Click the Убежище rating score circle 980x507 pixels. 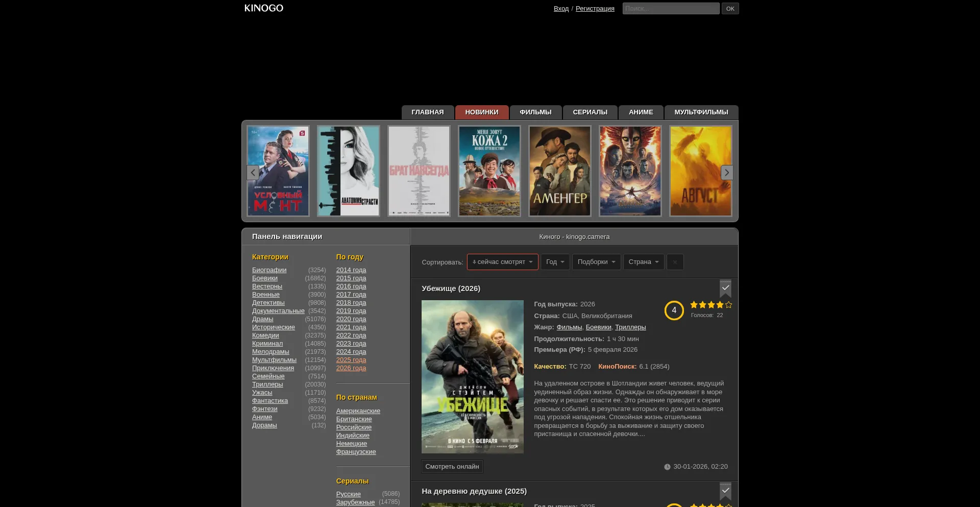674,310
